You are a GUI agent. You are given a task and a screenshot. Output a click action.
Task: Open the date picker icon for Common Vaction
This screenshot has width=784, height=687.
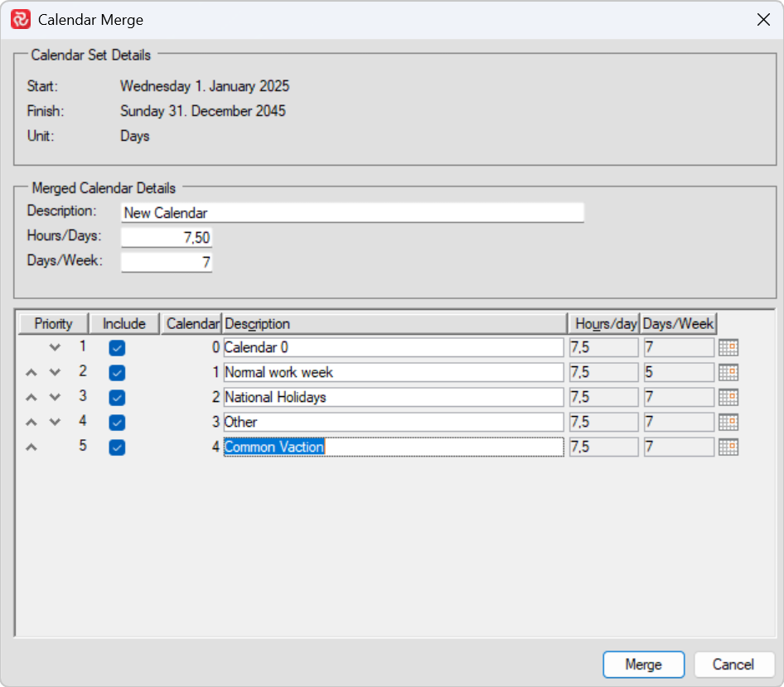(x=728, y=447)
